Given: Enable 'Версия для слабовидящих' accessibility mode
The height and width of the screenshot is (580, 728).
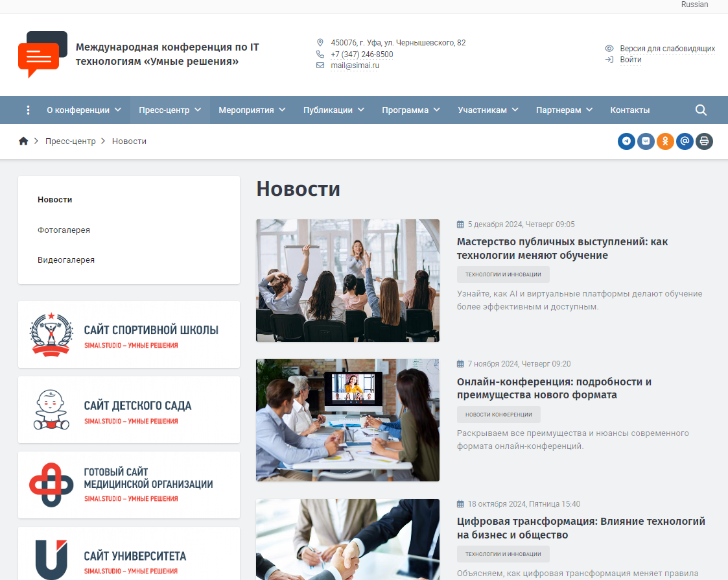Looking at the screenshot, I should tap(667, 49).
